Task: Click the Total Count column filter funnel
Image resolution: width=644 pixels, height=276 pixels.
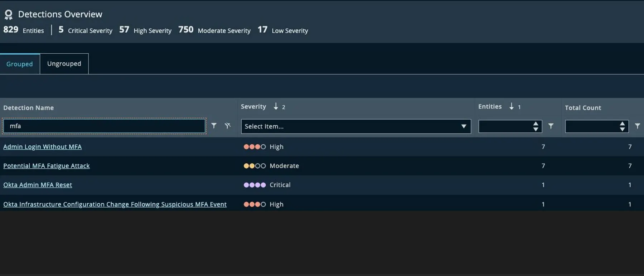Action: pyautogui.click(x=637, y=126)
